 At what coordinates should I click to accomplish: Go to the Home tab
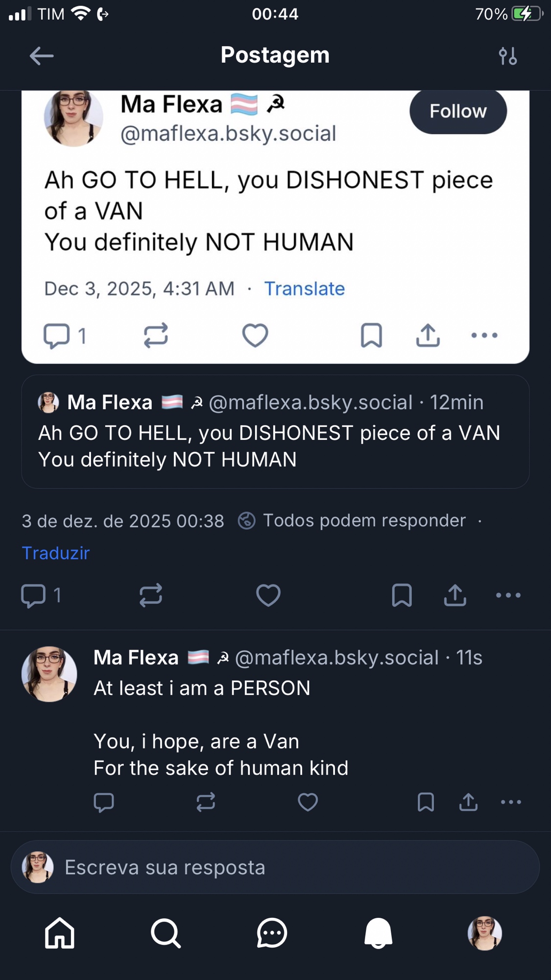tap(60, 933)
